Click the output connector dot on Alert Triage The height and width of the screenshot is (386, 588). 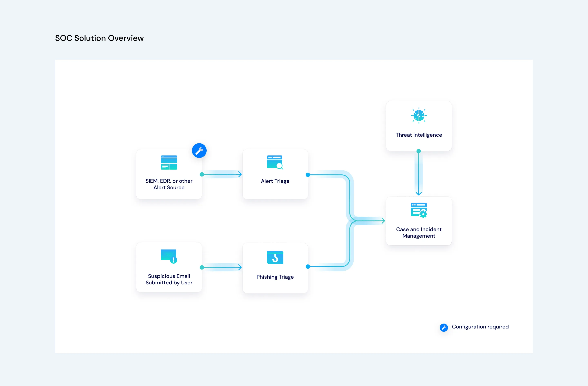308,175
